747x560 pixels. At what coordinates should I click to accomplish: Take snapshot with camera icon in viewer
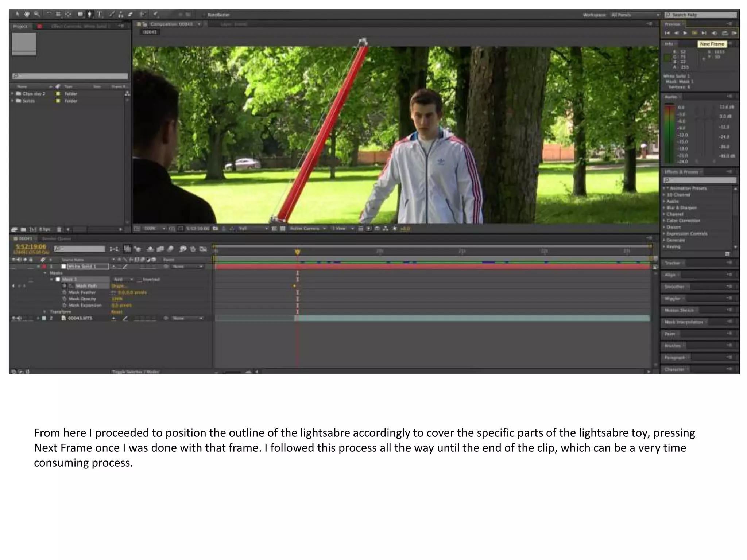pyautogui.click(x=215, y=229)
